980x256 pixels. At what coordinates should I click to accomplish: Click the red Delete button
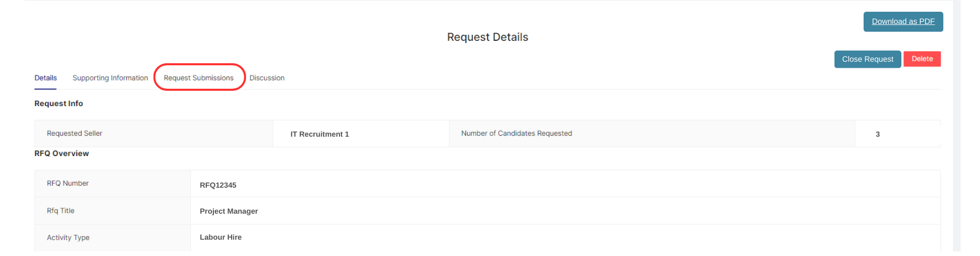pos(922,59)
